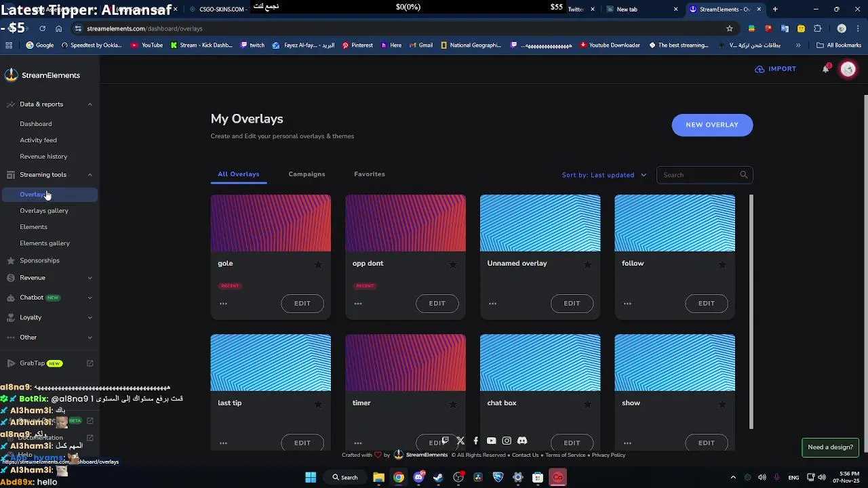Toggle favorite star on last tip overlay
This screenshot has height=488, width=868.
pyautogui.click(x=318, y=404)
